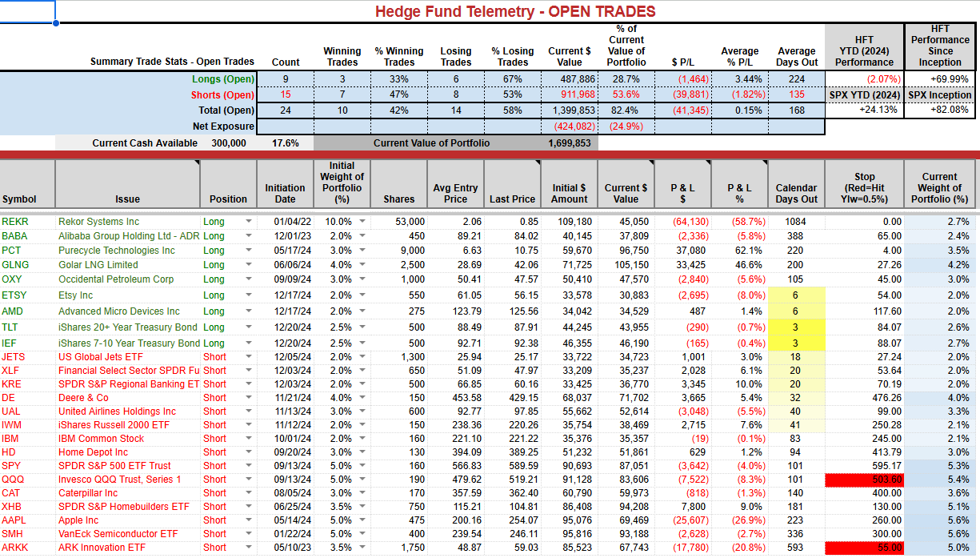Expand the Initial Weight dropdown in the HD row

[x=362, y=452]
